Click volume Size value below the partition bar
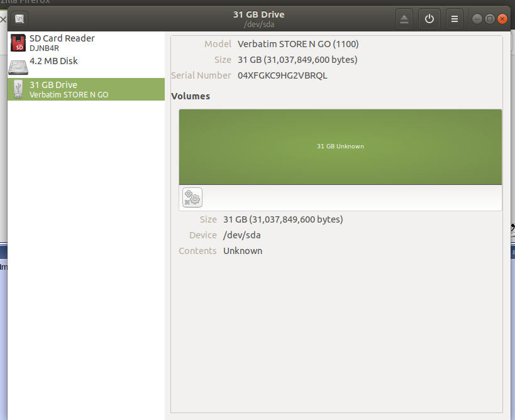Image resolution: width=515 pixels, height=420 pixels. pos(283,219)
